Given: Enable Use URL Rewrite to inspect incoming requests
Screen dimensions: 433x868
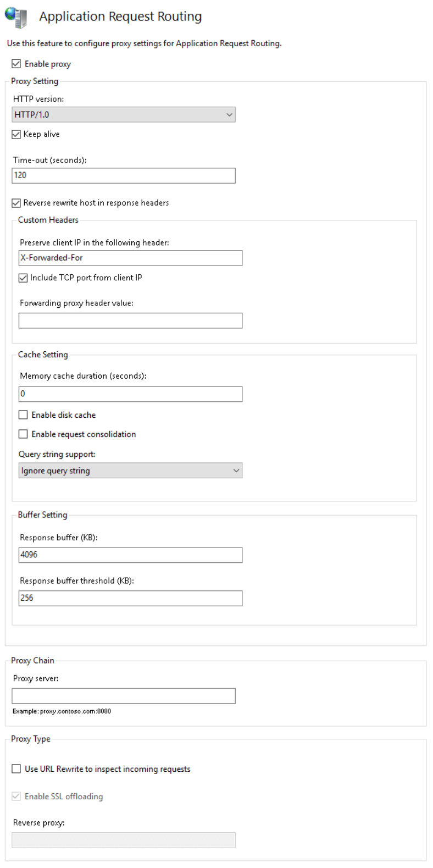Looking at the screenshot, I should click(x=16, y=769).
